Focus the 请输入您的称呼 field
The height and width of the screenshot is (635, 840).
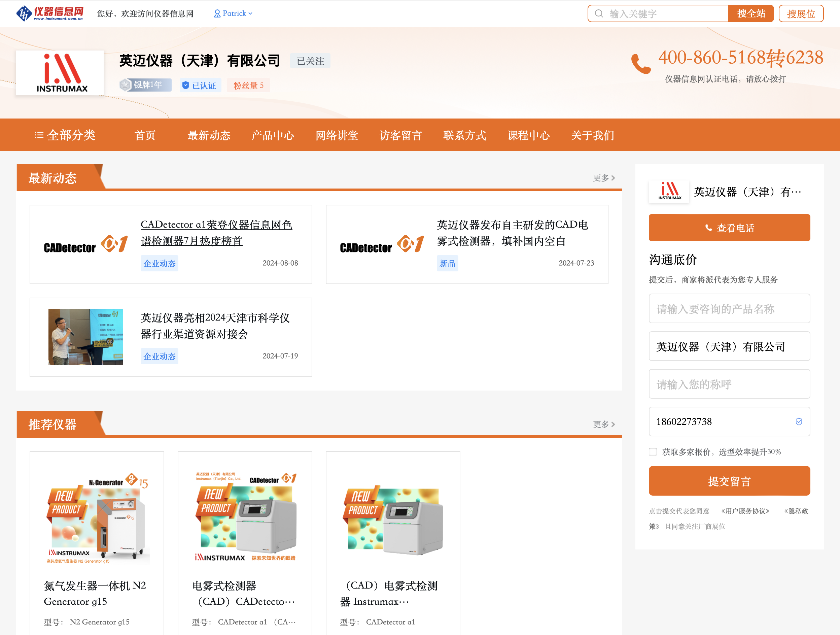[x=729, y=384]
